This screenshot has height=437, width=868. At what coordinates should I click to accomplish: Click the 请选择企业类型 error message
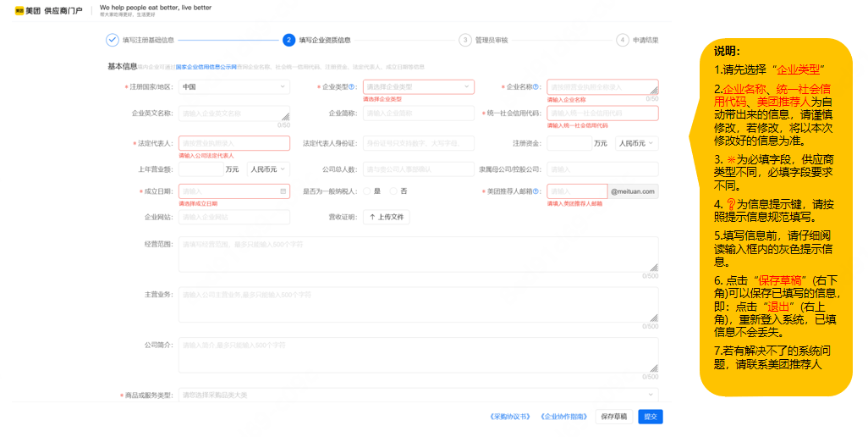[382, 99]
